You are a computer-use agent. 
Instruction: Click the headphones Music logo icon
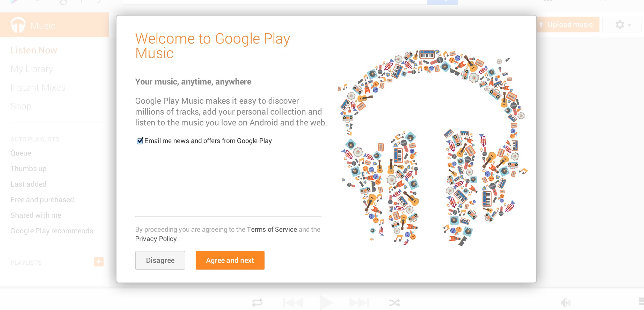click(x=18, y=25)
